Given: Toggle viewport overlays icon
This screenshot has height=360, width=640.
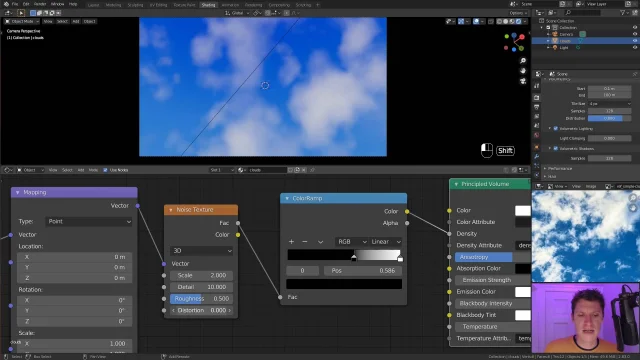Looking at the screenshot, I should (476, 21).
